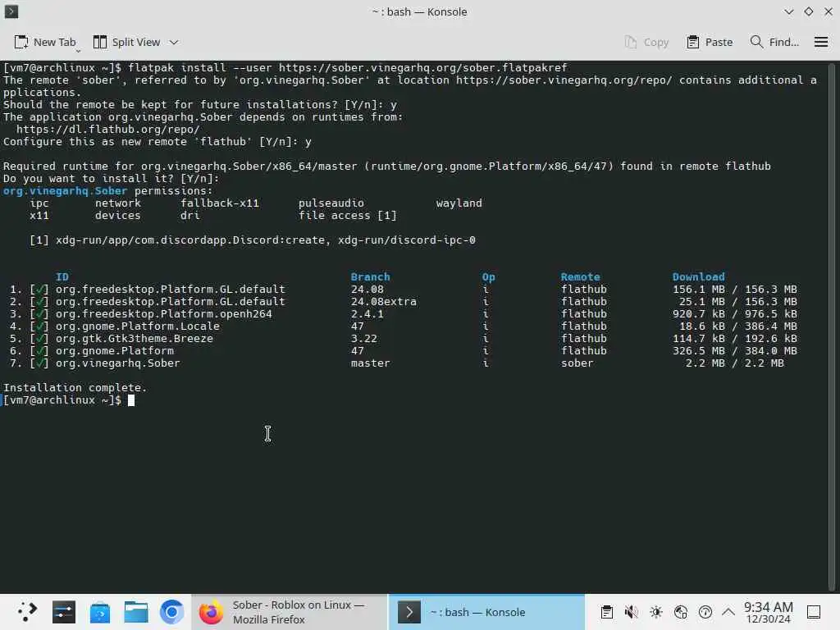Click the 'org.vinegarhq.Sober' ID in row 7

(118, 363)
